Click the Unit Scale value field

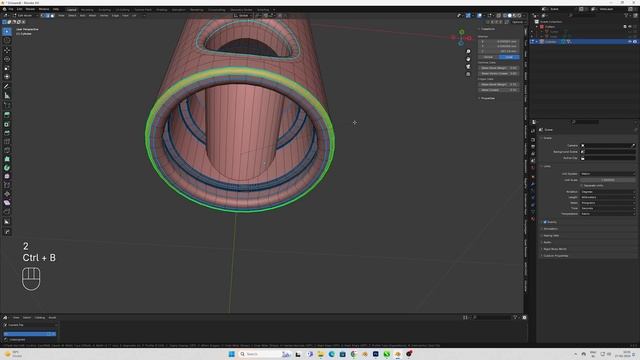click(x=608, y=180)
